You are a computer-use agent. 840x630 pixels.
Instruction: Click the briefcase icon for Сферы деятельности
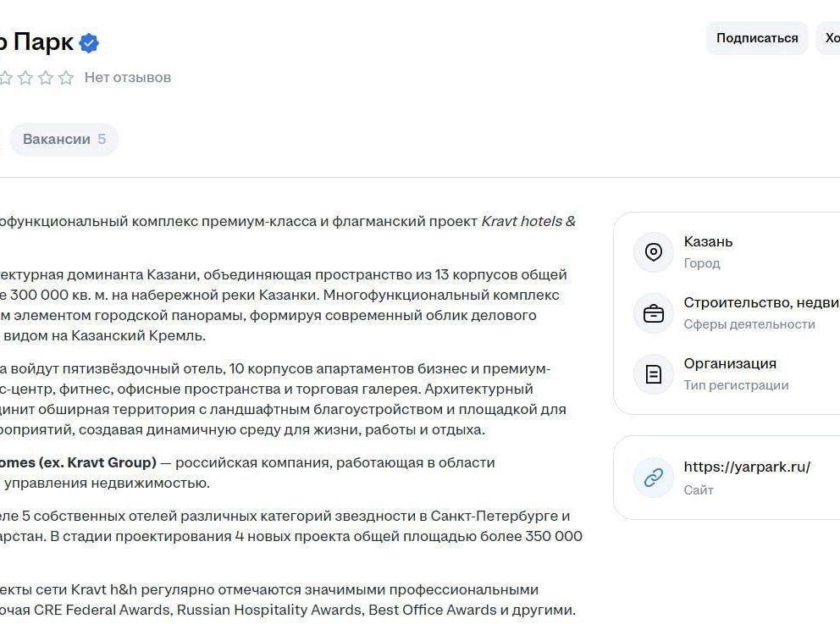click(x=653, y=313)
